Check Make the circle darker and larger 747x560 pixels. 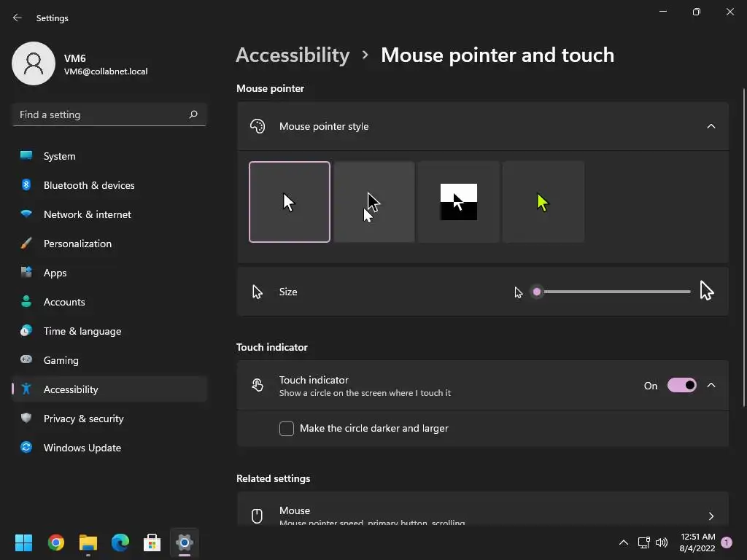(x=286, y=428)
